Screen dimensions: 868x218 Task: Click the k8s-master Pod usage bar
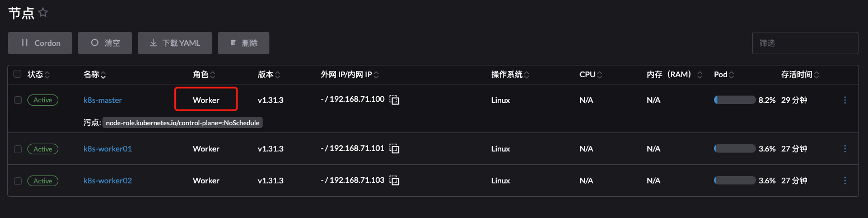(x=735, y=100)
